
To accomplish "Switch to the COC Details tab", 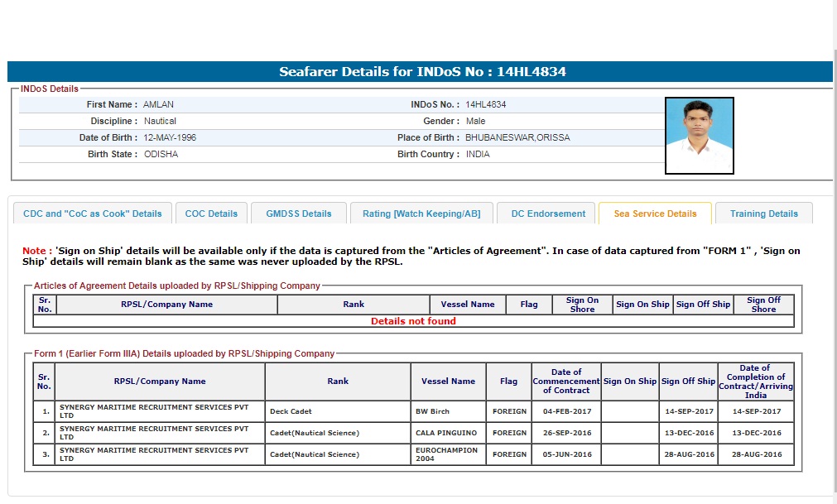I will click(x=211, y=214).
